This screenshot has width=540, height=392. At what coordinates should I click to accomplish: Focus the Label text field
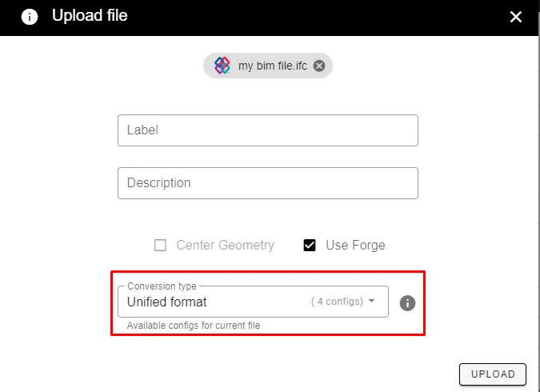[267, 130]
